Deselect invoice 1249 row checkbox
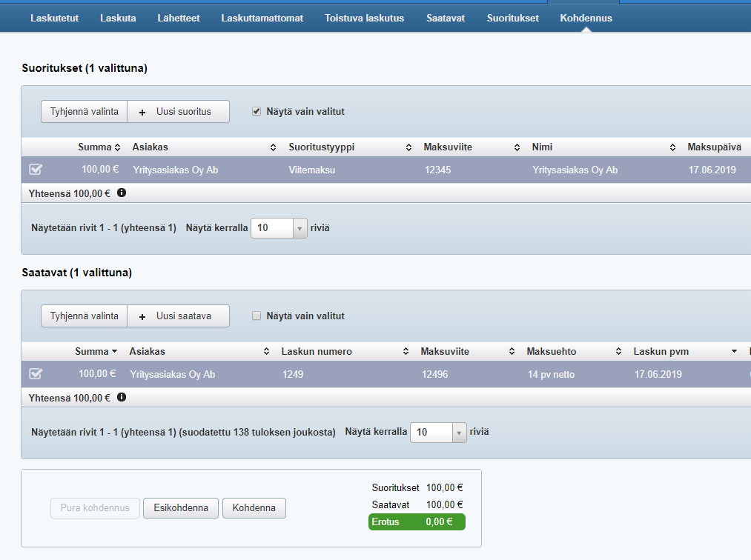Image resolution: width=751 pixels, height=560 pixels. [36, 374]
